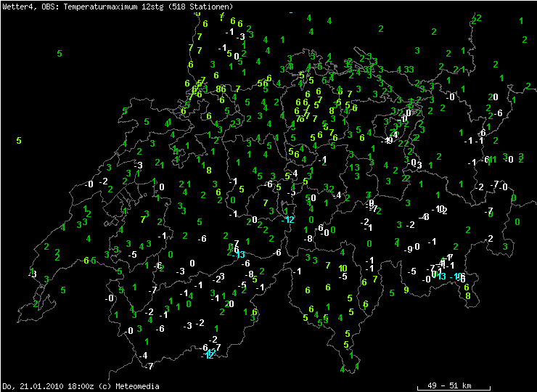The height and width of the screenshot is (392, 537).
Task: Select the cyan -14 reading in the southeast
Action: coord(456,277)
